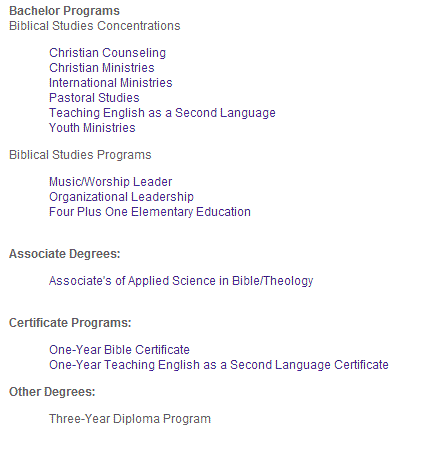This screenshot has height=449, width=425.
Task: Click the Other Degrees heading
Action: coord(52,392)
